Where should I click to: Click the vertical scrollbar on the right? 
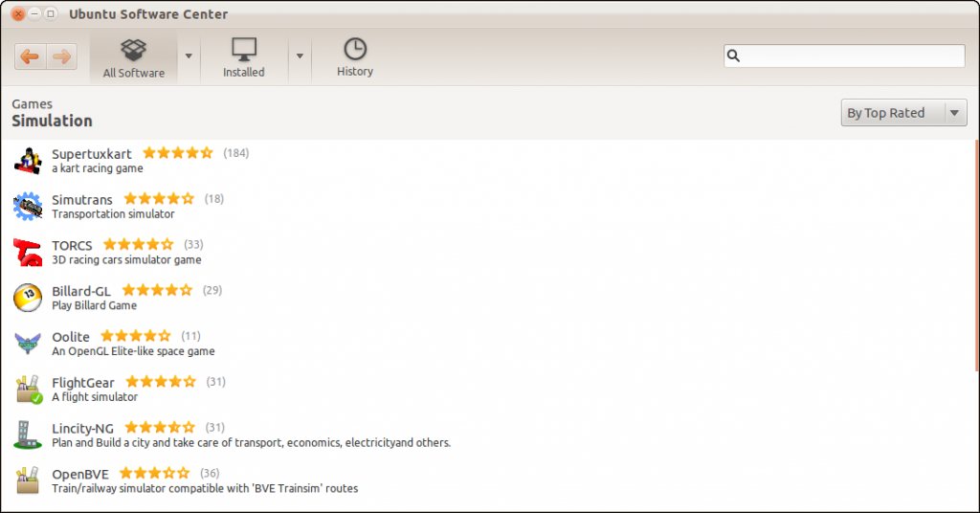[977, 255]
